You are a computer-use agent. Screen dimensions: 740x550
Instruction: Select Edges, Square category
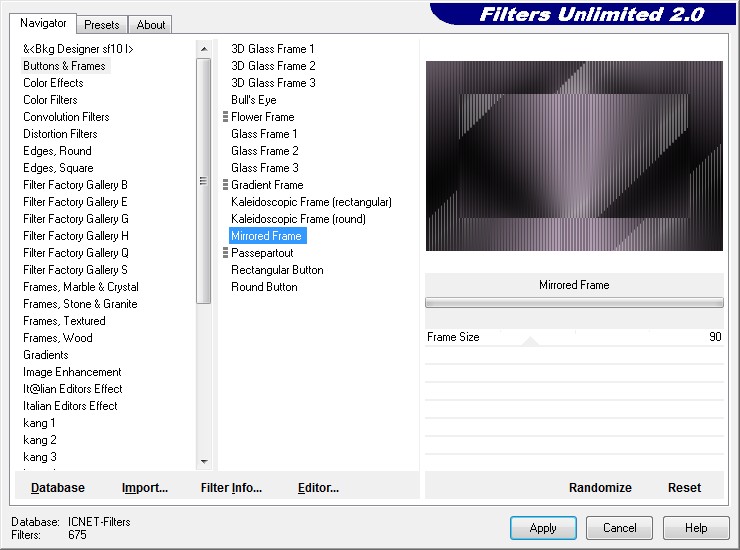(x=59, y=168)
